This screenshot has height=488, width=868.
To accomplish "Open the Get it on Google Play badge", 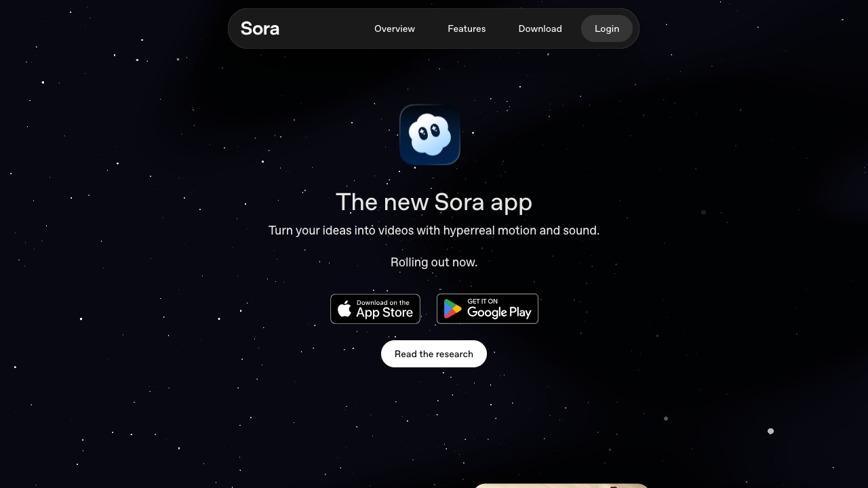I will pos(488,309).
